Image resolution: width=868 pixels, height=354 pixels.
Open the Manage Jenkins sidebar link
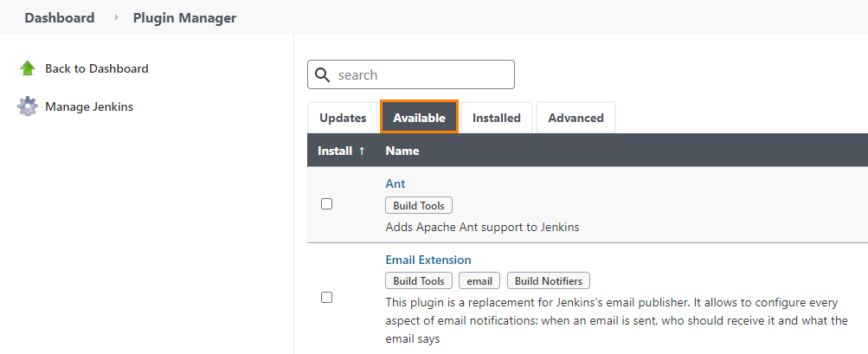(x=89, y=106)
